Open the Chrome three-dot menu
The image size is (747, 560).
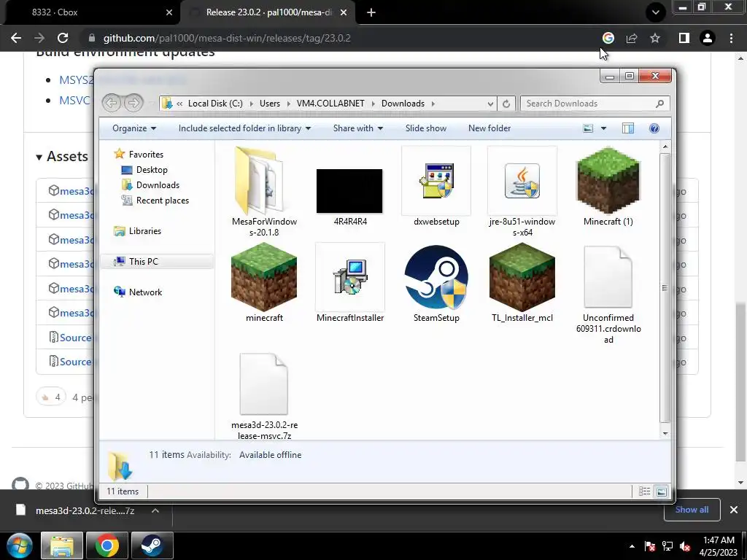731,38
